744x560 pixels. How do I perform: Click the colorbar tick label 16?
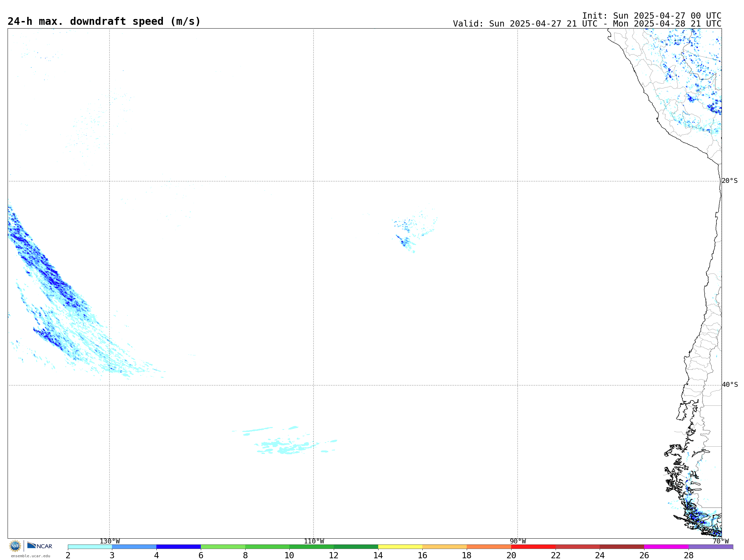(423, 556)
